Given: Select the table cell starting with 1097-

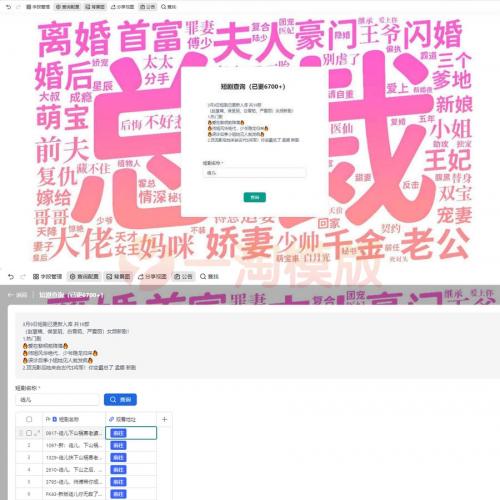Looking at the screenshot, I should click(74, 445).
